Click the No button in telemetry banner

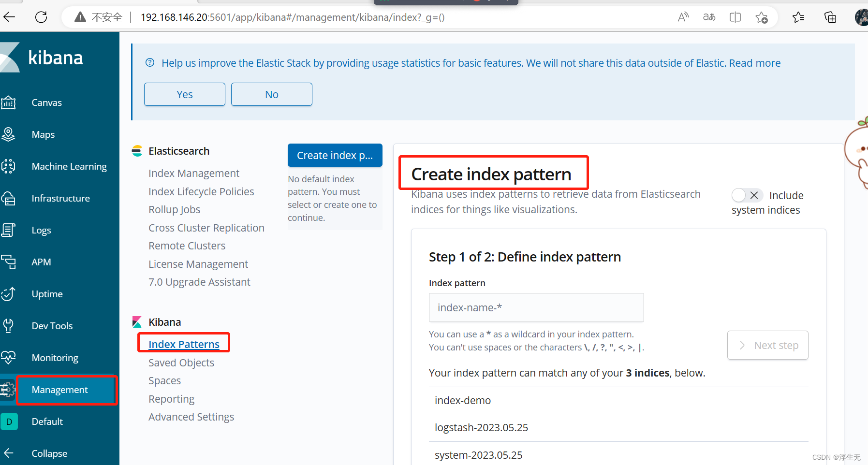point(272,94)
